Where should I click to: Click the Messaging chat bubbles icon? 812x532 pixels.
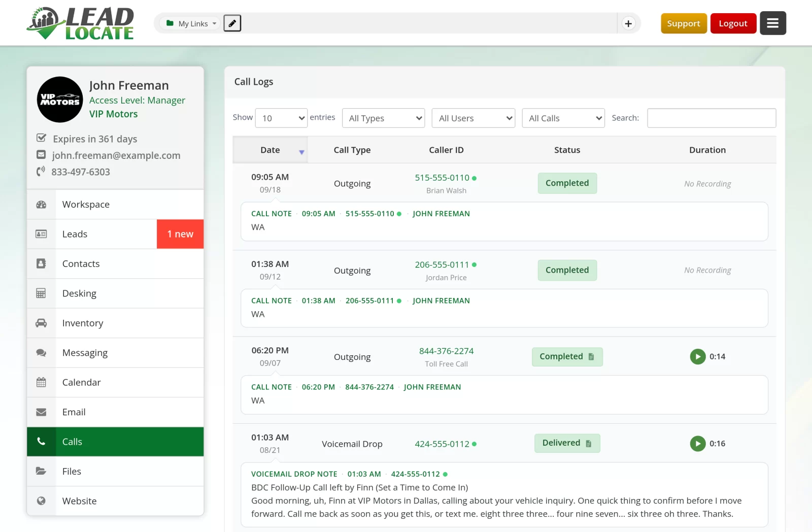[41, 353]
